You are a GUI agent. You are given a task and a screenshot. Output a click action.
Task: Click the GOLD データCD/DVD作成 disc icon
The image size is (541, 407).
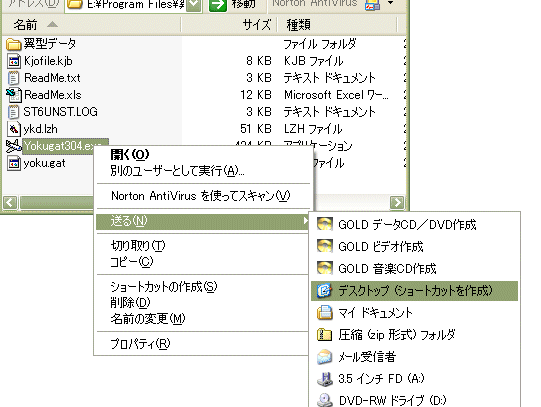tap(325, 225)
